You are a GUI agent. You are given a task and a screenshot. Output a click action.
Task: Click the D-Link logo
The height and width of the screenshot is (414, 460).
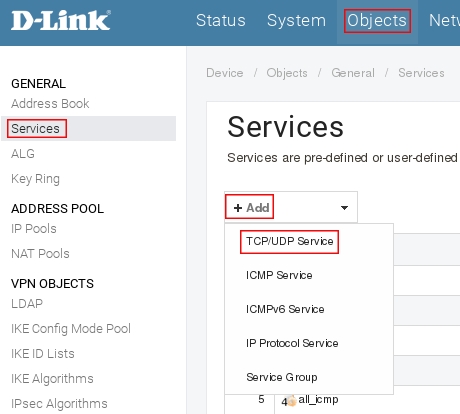pos(61,20)
